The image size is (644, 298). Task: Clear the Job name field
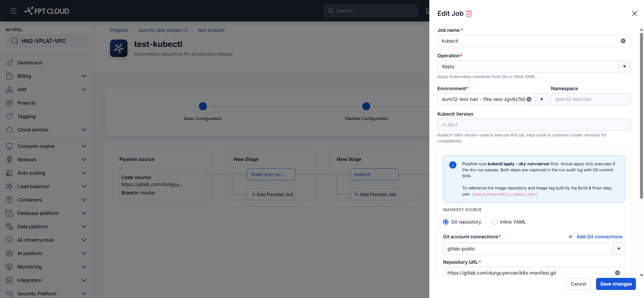[x=623, y=41]
